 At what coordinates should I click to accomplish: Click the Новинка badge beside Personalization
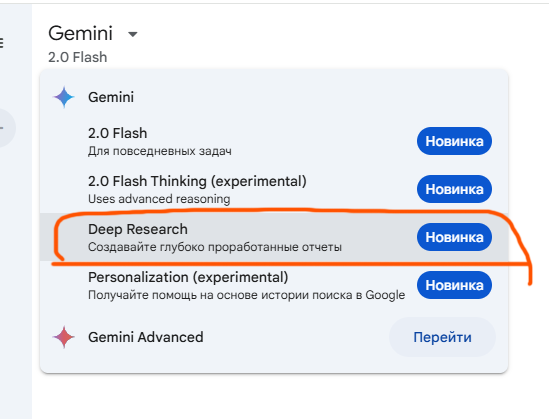tap(454, 285)
